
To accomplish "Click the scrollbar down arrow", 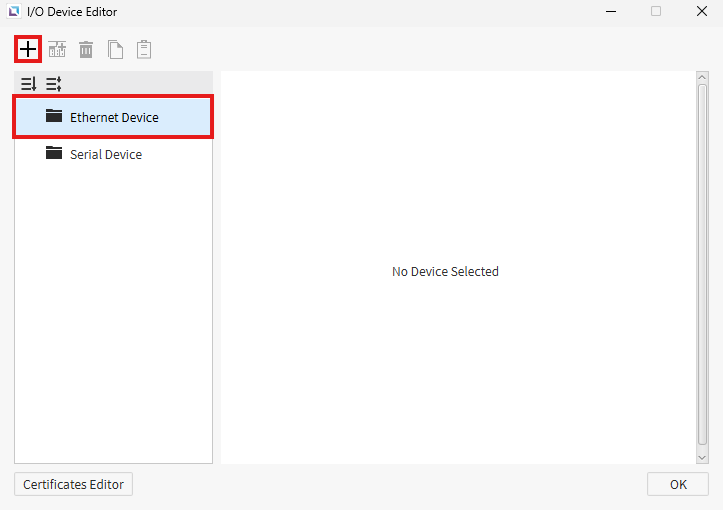I will point(702,456).
